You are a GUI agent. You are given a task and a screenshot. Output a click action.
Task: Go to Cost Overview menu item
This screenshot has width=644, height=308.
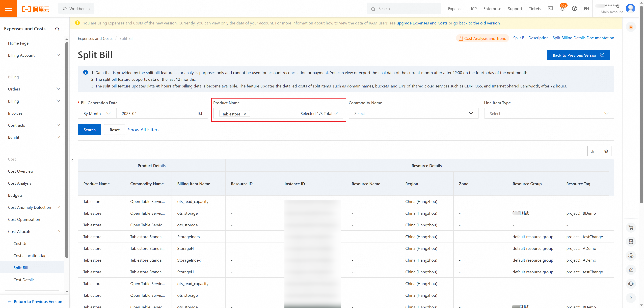[x=21, y=171]
